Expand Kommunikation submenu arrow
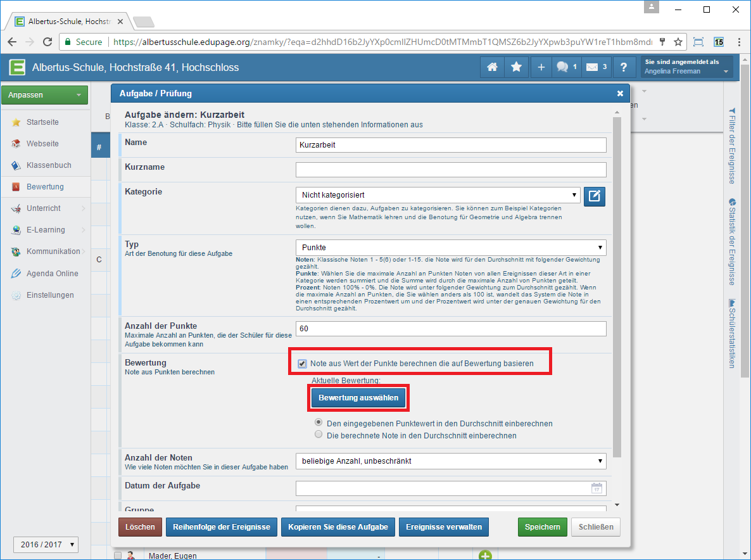 point(84,251)
